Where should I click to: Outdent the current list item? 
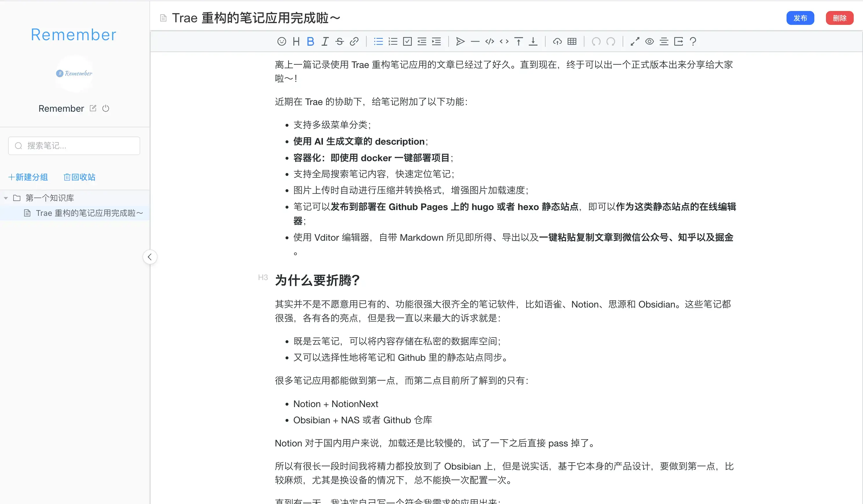click(422, 41)
